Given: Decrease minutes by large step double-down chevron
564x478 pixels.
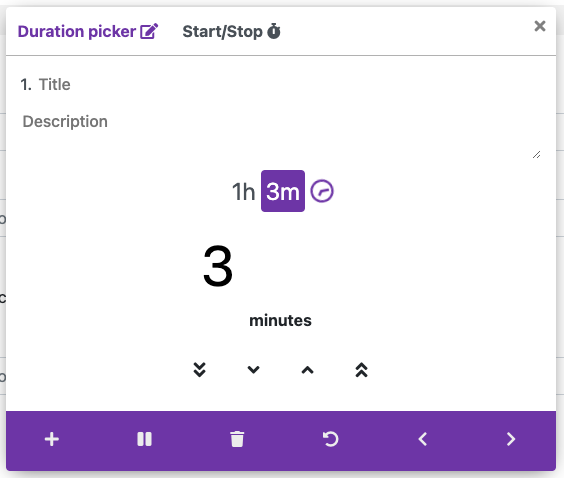Looking at the screenshot, I should tap(200, 370).
